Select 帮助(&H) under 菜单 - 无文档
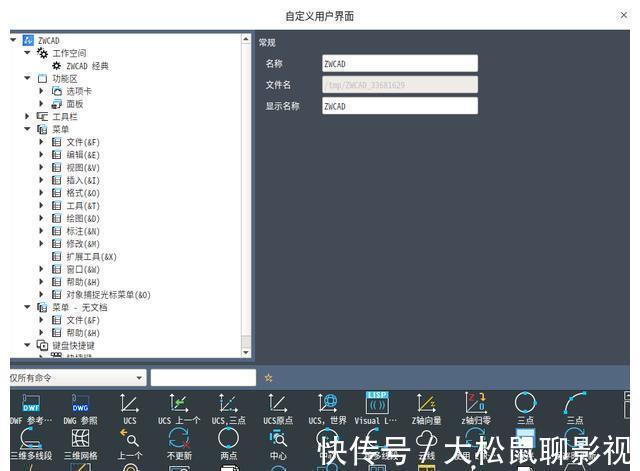The height and width of the screenshot is (471, 640). point(83,333)
